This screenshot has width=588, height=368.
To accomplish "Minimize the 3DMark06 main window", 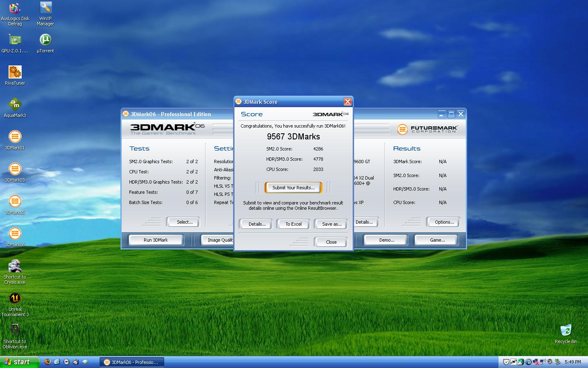I will coord(442,114).
